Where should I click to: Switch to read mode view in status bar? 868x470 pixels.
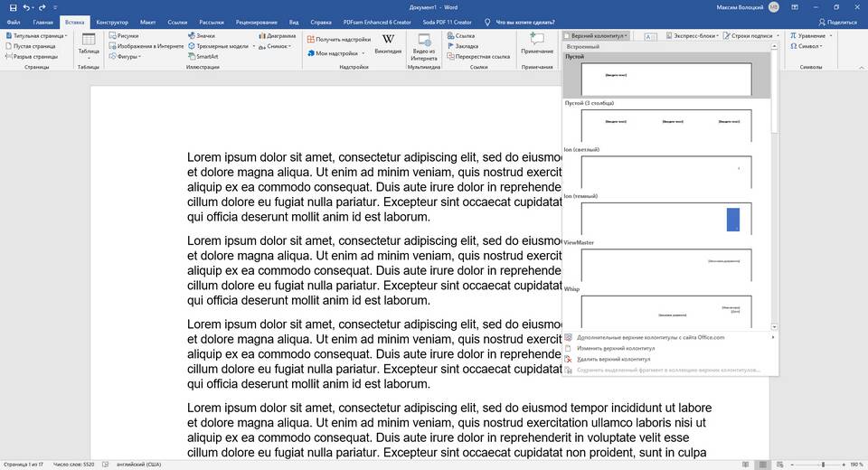click(x=746, y=465)
